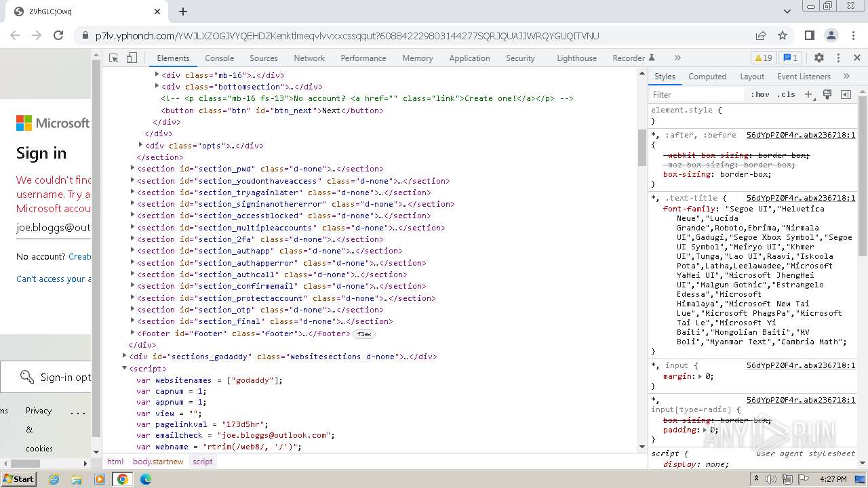868x488 pixels.
Task: Close the ZVhGLCjOwq tab
Action: click(x=157, y=12)
